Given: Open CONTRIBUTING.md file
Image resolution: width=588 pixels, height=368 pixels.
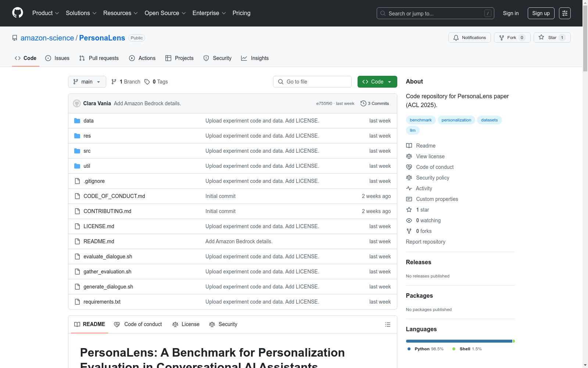Looking at the screenshot, I should [107, 211].
